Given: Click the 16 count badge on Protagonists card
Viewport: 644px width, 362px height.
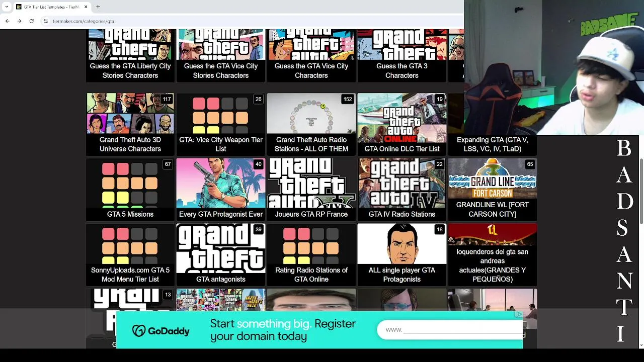Looking at the screenshot, I should [439, 230].
